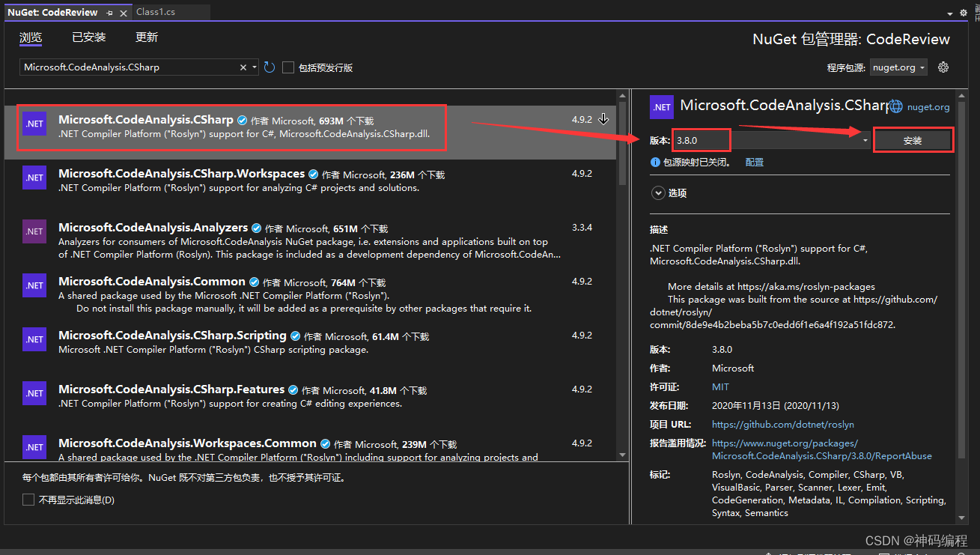This screenshot has height=555, width=980.
Task: Open the active documents dropdown arrow at top right
Action: (x=950, y=13)
